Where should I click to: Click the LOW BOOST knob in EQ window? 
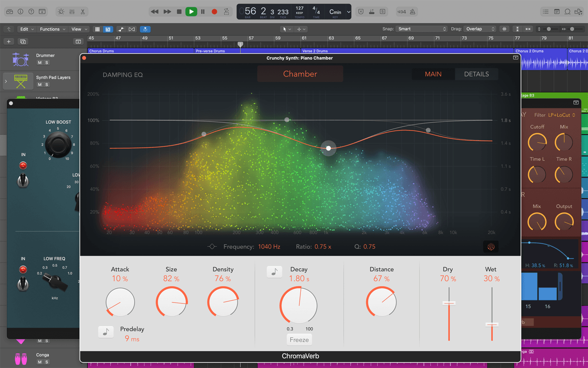click(58, 145)
